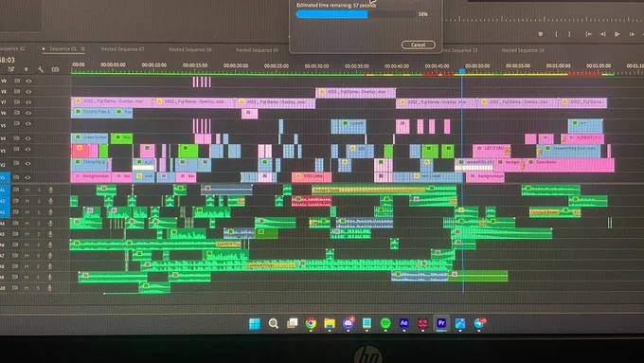Open the Sequence 02 tab
The image size is (644, 363).
point(12,48)
